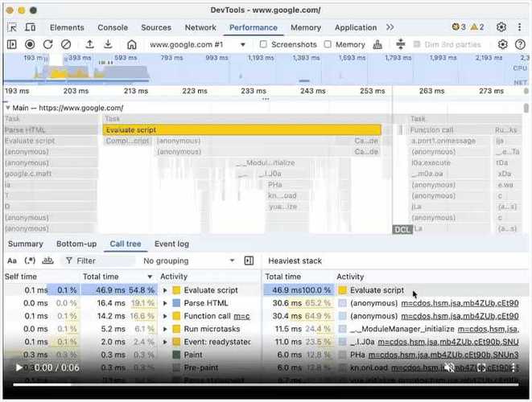The width and height of the screenshot is (532, 402).
Task: Click the reload and record icon
Action: click(x=47, y=44)
